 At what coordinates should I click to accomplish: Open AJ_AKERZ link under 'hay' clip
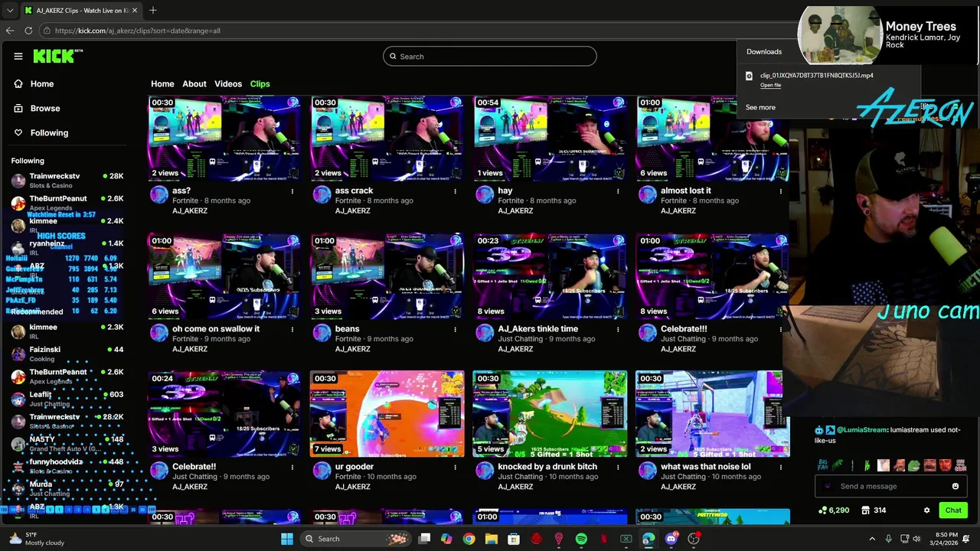point(515,210)
